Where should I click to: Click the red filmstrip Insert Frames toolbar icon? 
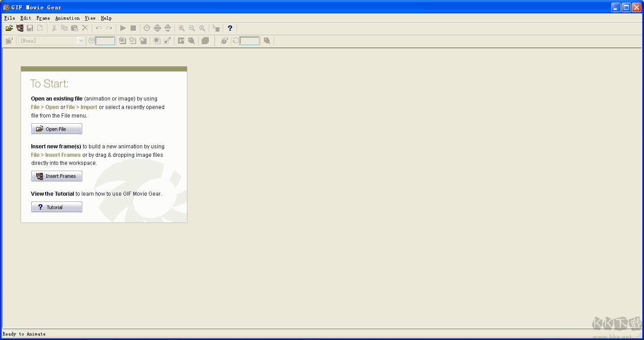click(x=20, y=28)
